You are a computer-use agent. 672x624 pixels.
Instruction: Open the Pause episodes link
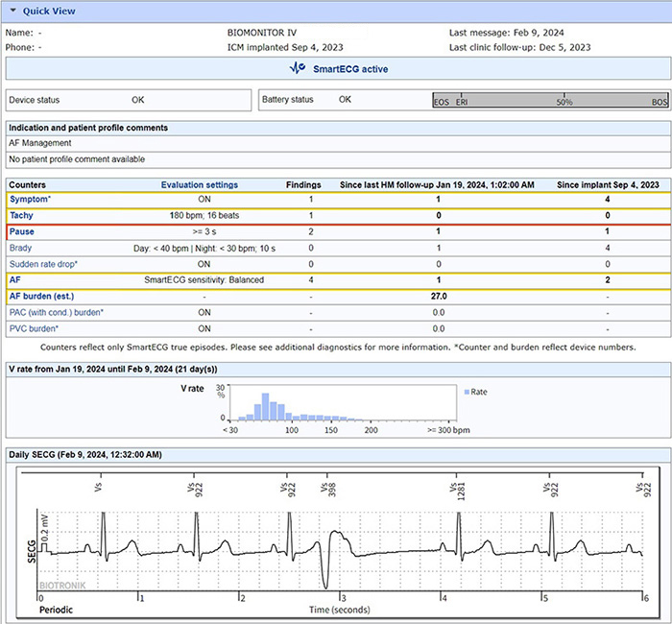point(24,231)
